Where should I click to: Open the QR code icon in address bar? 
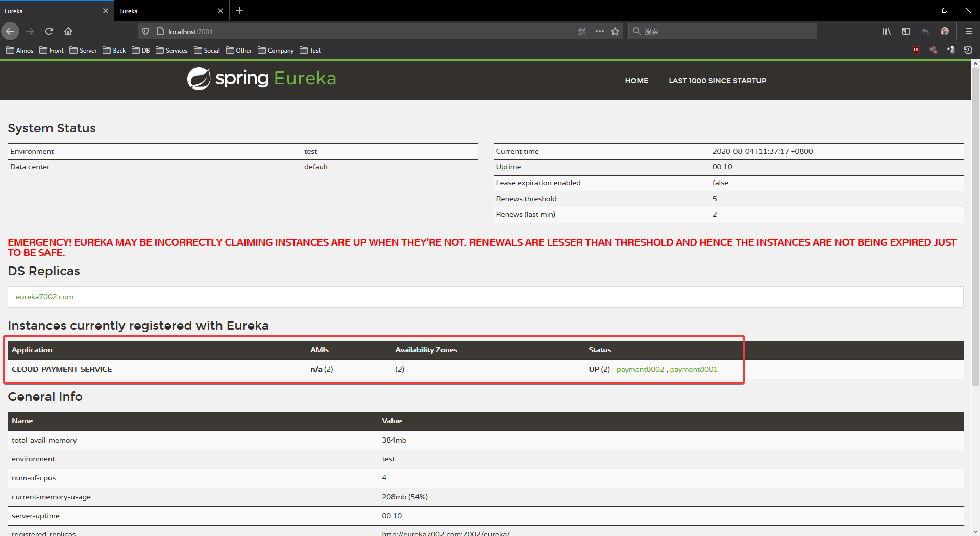coord(581,31)
